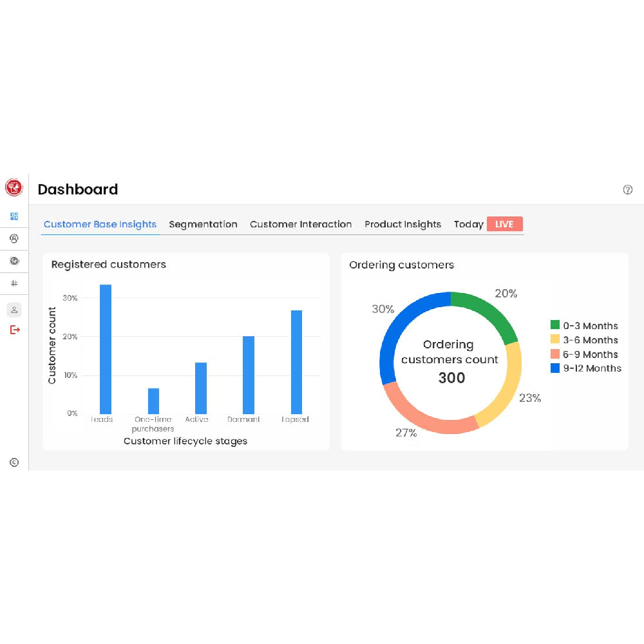Click the 'Customer lifecycle stages' axis label
This screenshot has height=644, width=644.
[x=185, y=441]
